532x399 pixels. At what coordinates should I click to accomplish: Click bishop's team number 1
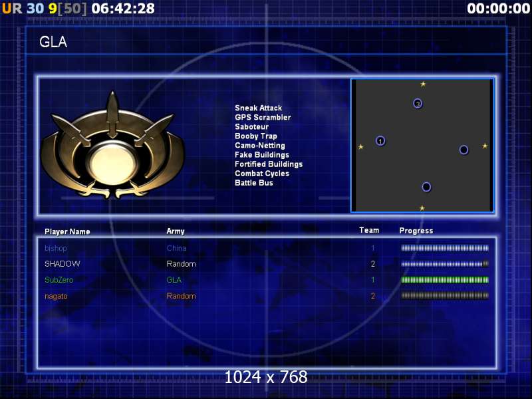pyautogui.click(x=373, y=248)
